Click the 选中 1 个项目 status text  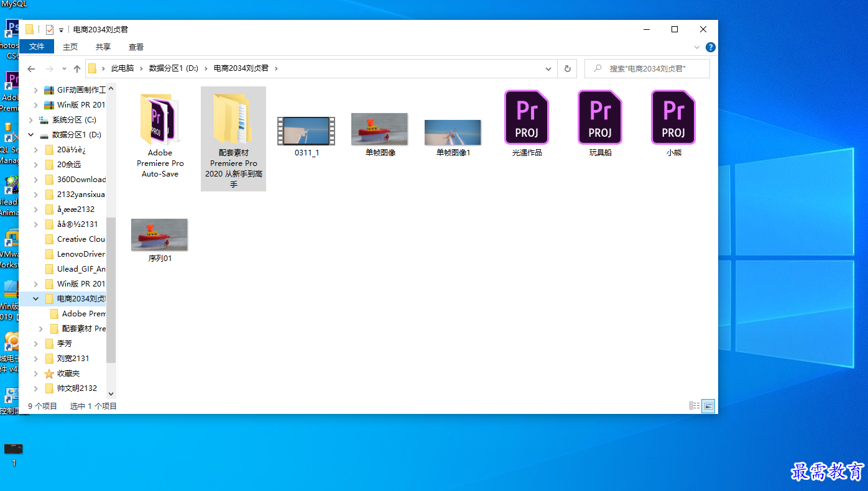93,406
